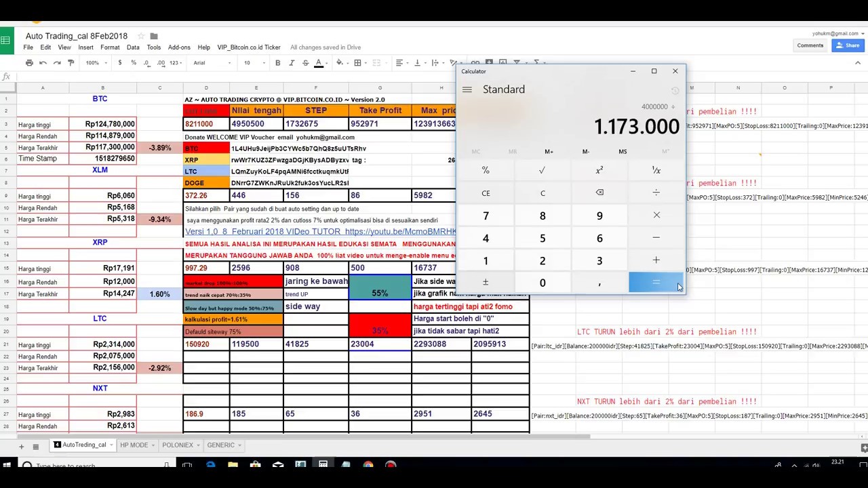Click the minus key in Calculator
The width and height of the screenshot is (868, 488).
coord(656,238)
